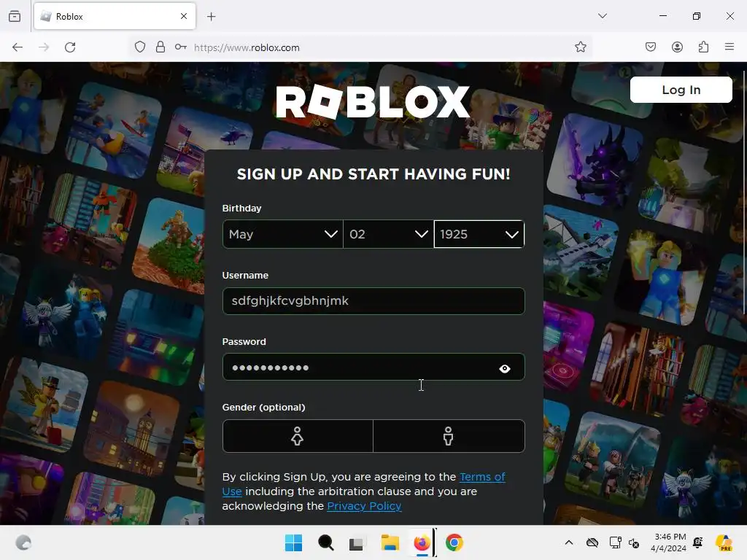The width and height of the screenshot is (747, 560).
Task: Click the Password input field
Action: coord(373,367)
